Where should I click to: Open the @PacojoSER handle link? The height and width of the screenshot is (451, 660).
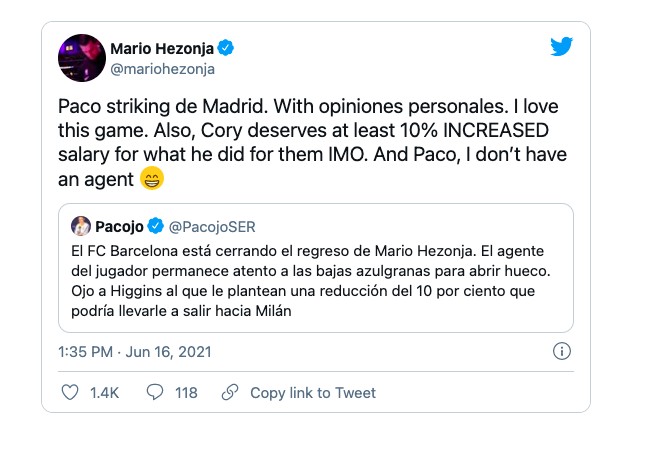(212, 226)
